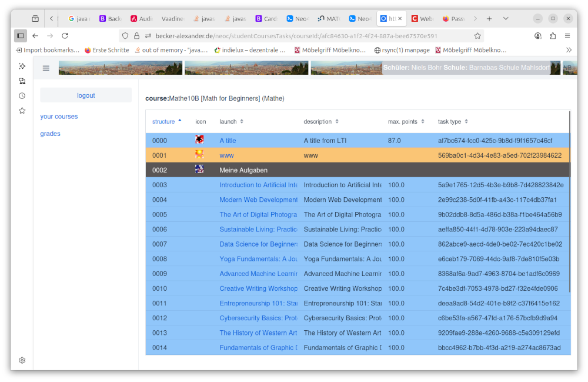Reload the current page
The image size is (588, 382).
(65, 36)
